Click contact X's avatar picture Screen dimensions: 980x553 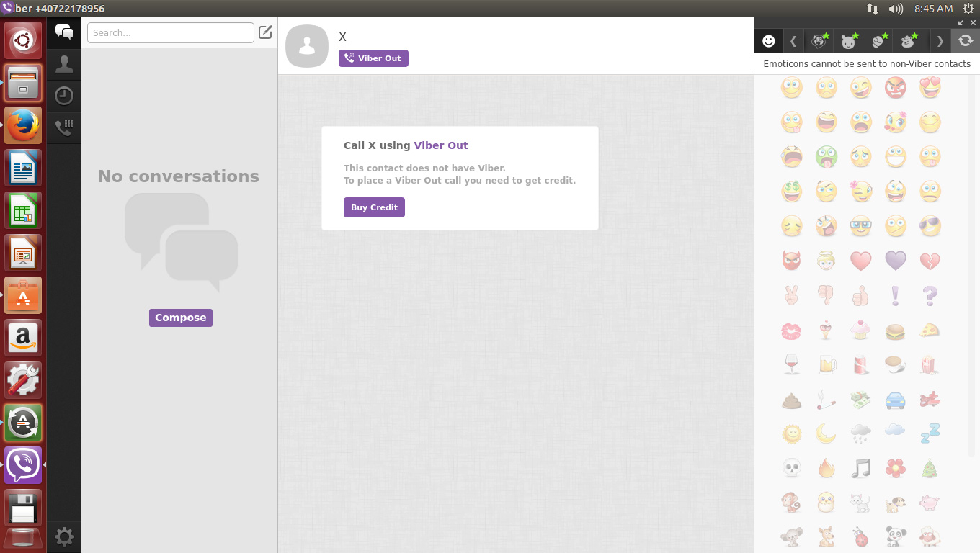(307, 46)
